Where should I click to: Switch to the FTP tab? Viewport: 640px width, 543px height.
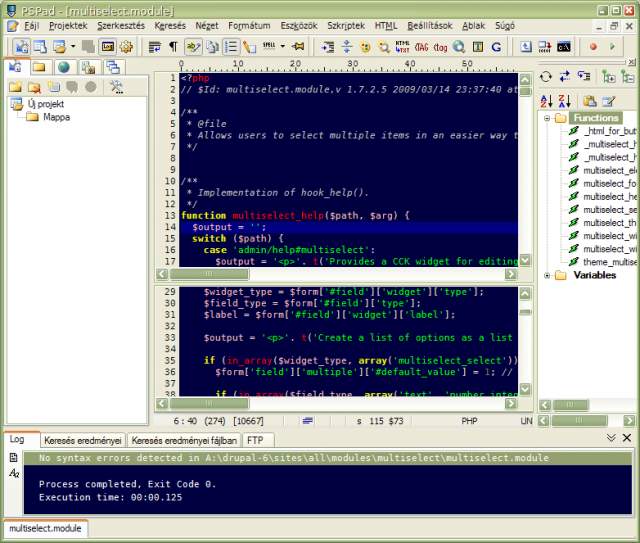(256, 441)
